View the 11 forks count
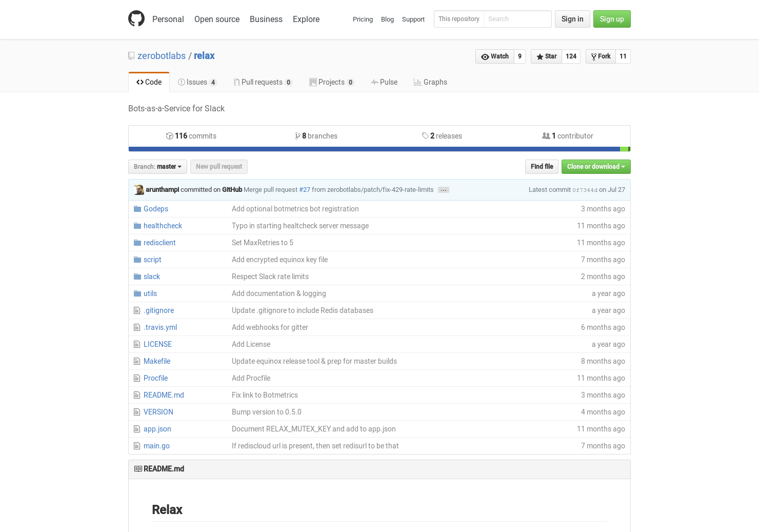Viewport: 759px width, 532px height. pyautogui.click(x=623, y=56)
